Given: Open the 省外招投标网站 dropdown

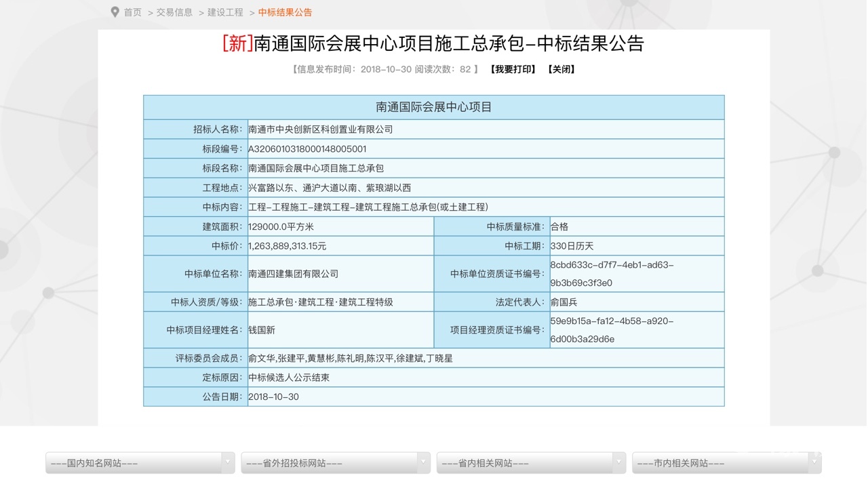Looking at the screenshot, I should click(x=335, y=463).
